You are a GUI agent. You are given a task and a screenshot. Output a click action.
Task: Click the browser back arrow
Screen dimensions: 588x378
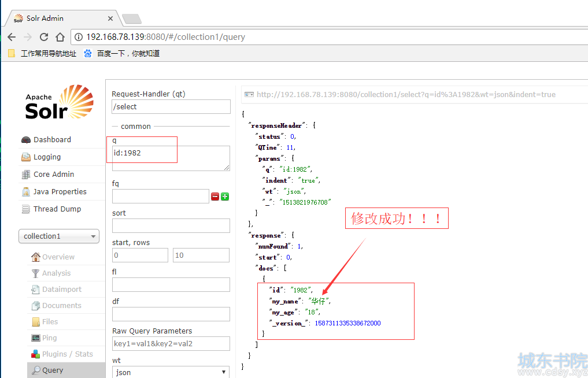pyautogui.click(x=12, y=37)
